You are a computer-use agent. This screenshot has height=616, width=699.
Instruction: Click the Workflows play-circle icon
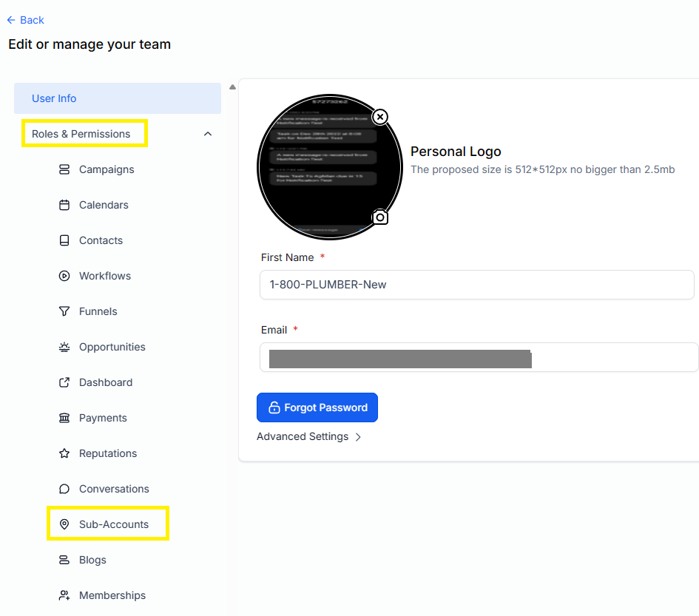point(64,276)
